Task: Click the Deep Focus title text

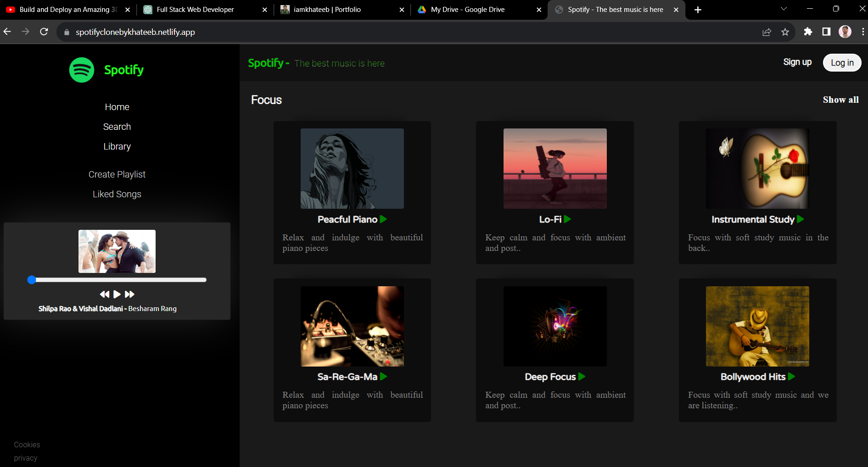Action: point(550,377)
